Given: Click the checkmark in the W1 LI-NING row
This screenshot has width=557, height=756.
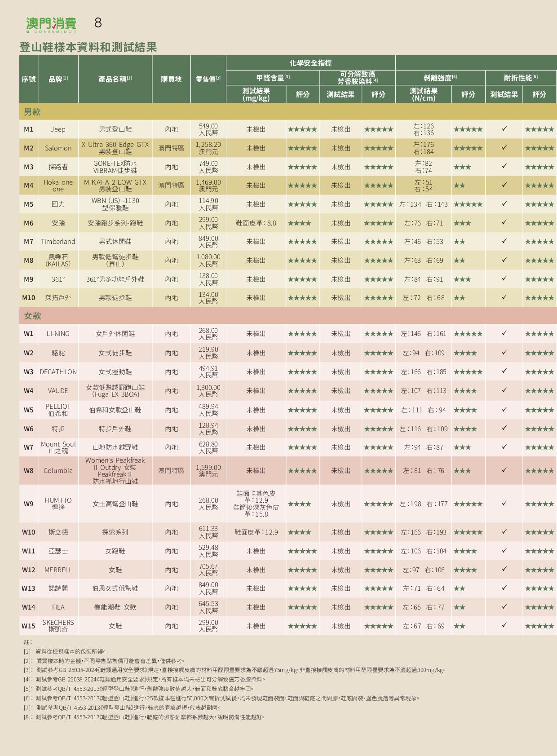Looking at the screenshot, I should [x=504, y=333].
